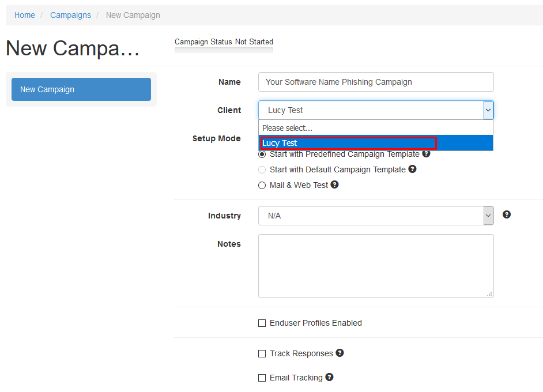The image size is (543, 392).
Task: Click the New Campaign sidebar button
Action: (x=81, y=89)
